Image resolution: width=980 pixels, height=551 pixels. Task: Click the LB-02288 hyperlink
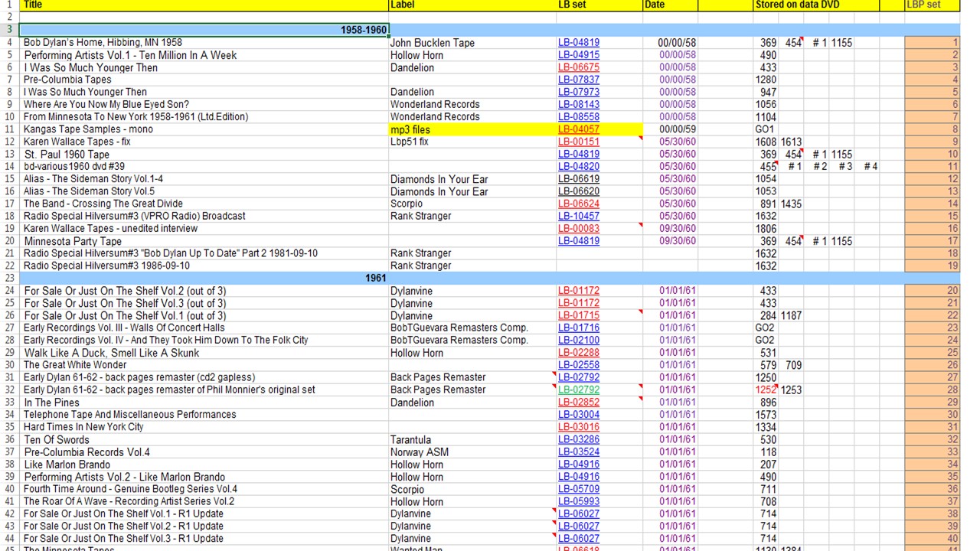coord(578,353)
